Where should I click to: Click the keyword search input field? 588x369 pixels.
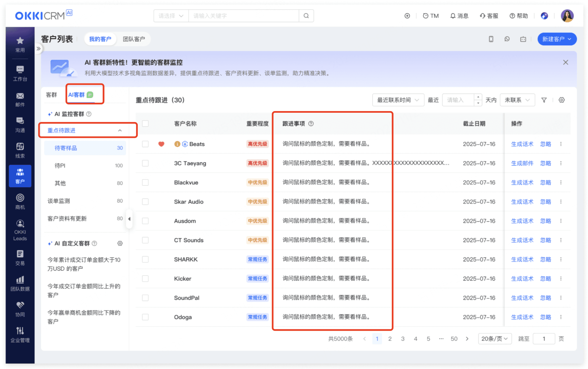pos(243,16)
